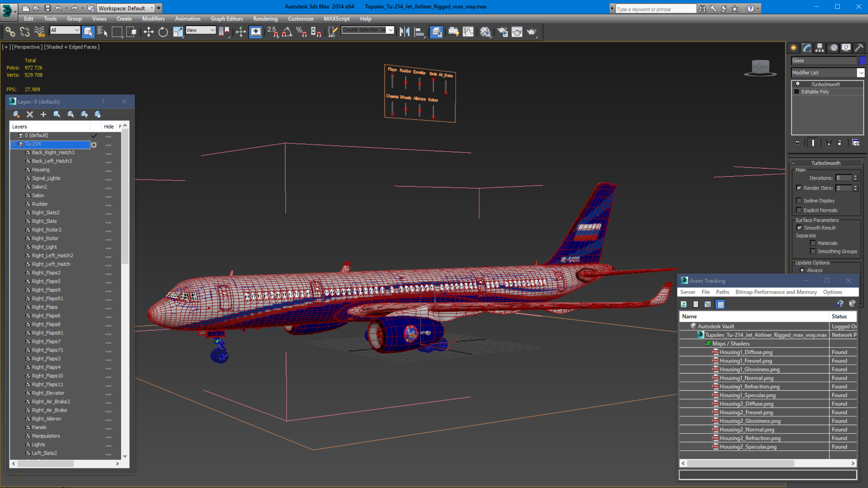Screen dimensions: 868x488
Task: Enable Separate by Smoothing Groups checkbox
Action: [813, 251]
